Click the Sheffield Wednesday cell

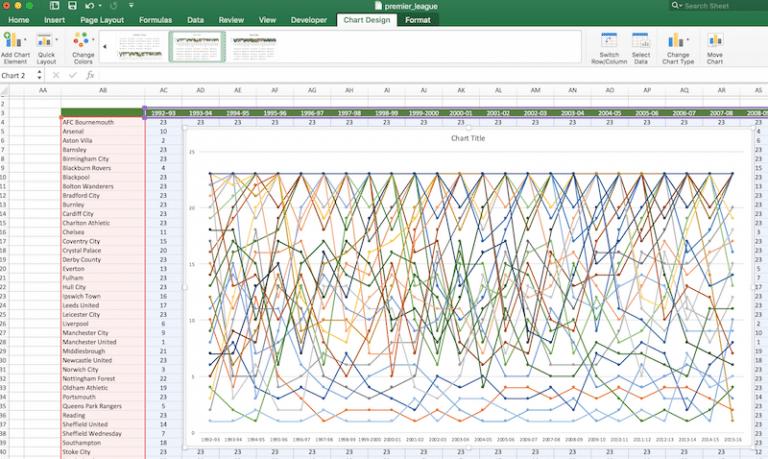click(103, 433)
